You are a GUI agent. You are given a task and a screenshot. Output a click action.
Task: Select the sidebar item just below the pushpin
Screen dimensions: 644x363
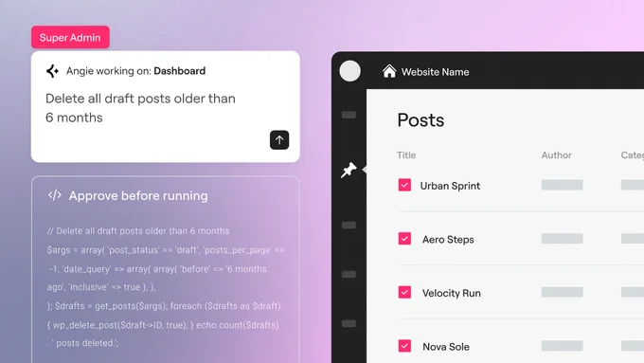(x=349, y=225)
